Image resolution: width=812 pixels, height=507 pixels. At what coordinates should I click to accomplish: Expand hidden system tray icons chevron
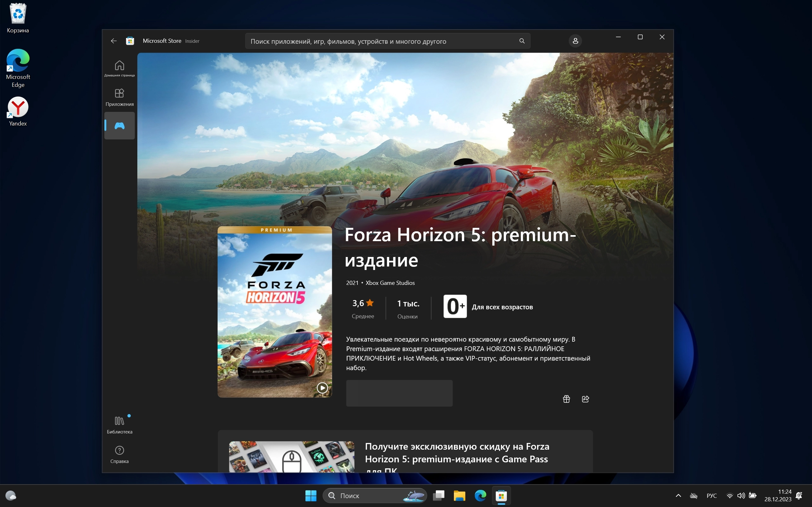(678, 495)
